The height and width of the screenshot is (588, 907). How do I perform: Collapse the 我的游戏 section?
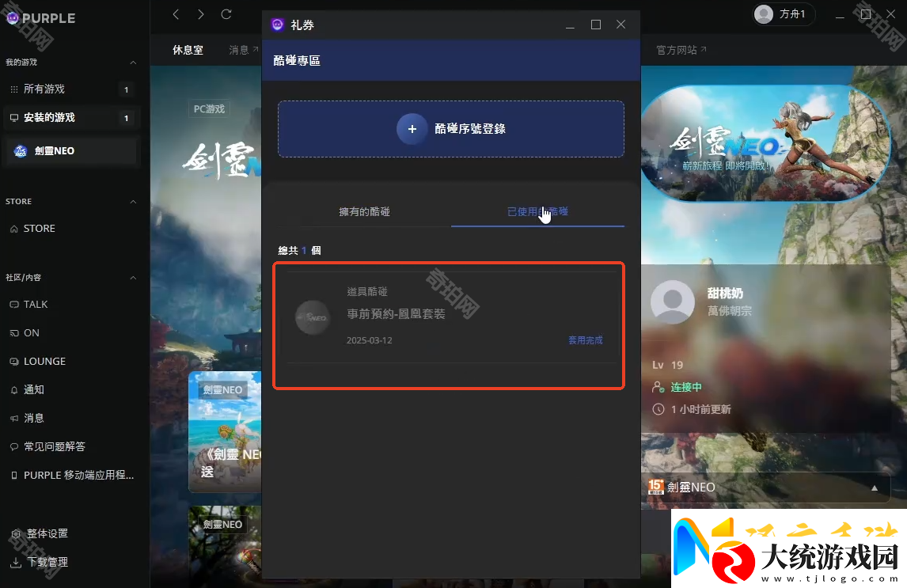(133, 62)
